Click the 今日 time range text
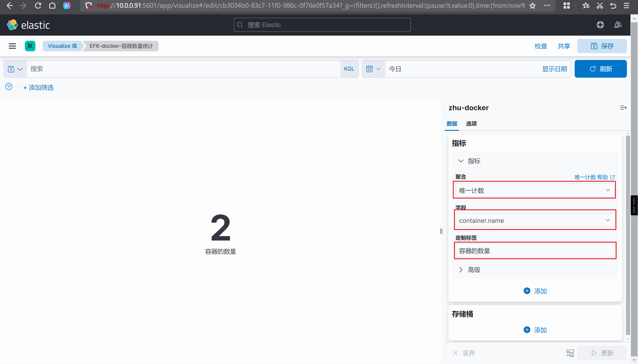 (x=395, y=69)
